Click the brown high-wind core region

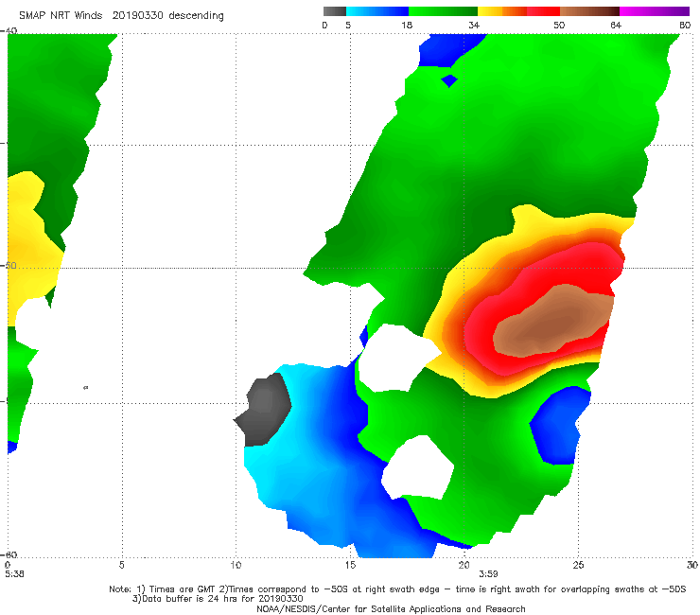tap(553, 320)
